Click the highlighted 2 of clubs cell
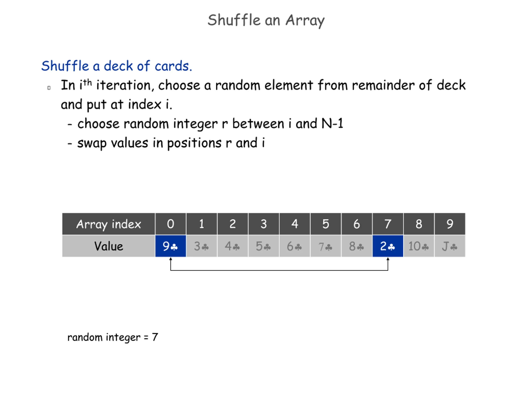Image resolution: width=532 pixels, height=399 pixels. tap(388, 246)
